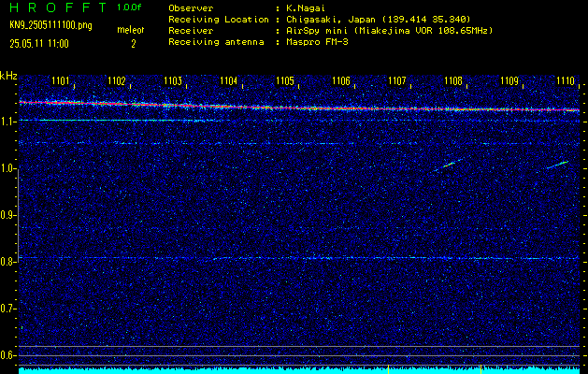Screen dimensions: 588x374
Task: Click the 1103 time marker
Action: click(x=173, y=80)
